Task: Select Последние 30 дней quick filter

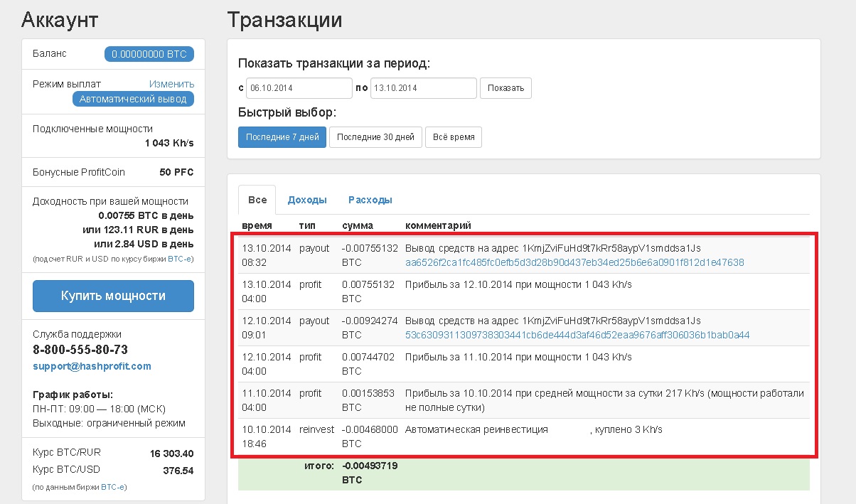Action: pyautogui.click(x=375, y=137)
